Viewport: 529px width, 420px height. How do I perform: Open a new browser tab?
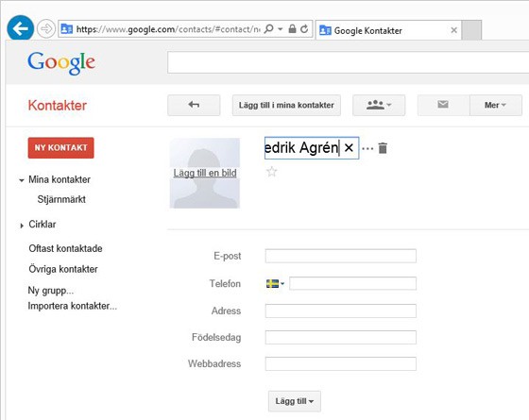coord(471,30)
